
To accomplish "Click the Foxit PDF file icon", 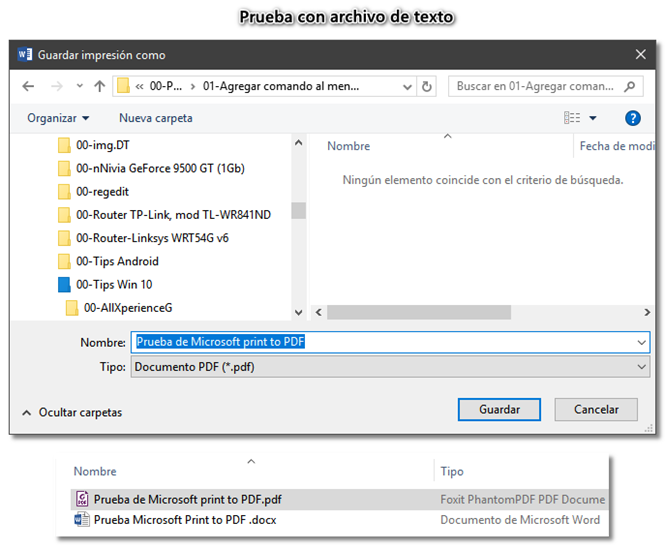I will click(82, 499).
